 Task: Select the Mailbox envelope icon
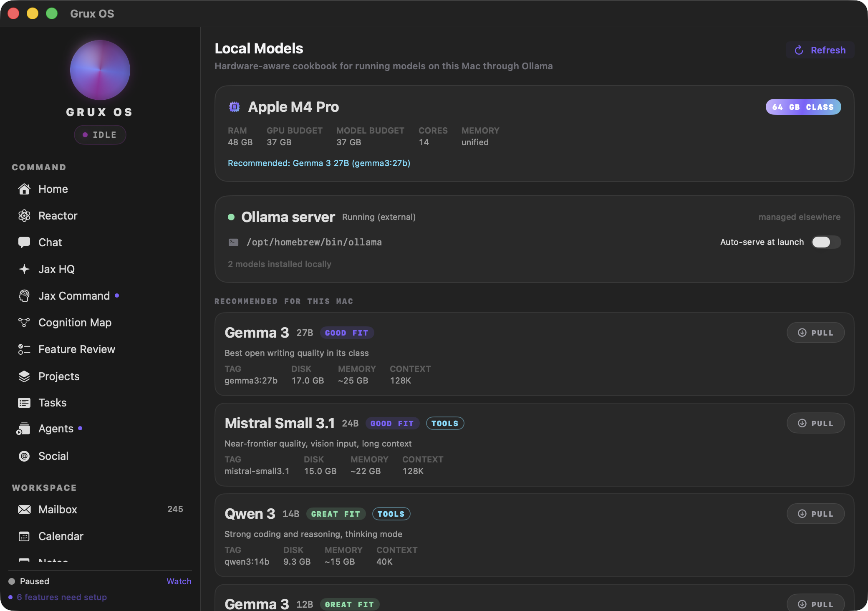pyautogui.click(x=24, y=510)
